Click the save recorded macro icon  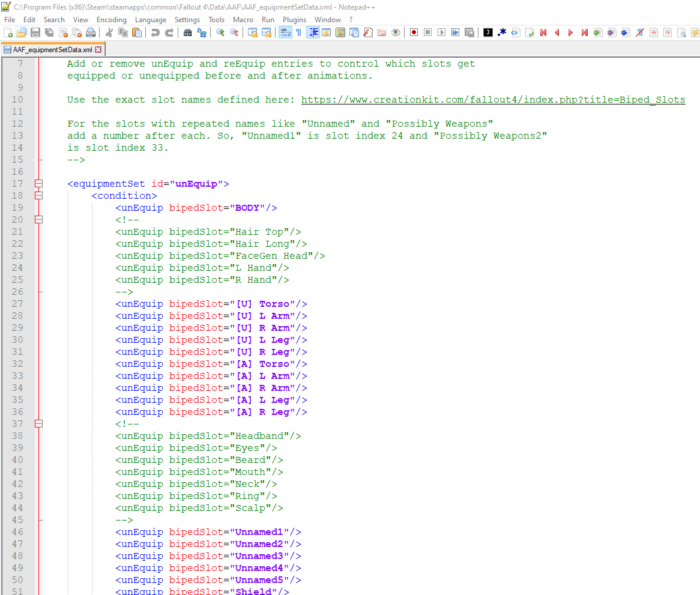coord(469,32)
